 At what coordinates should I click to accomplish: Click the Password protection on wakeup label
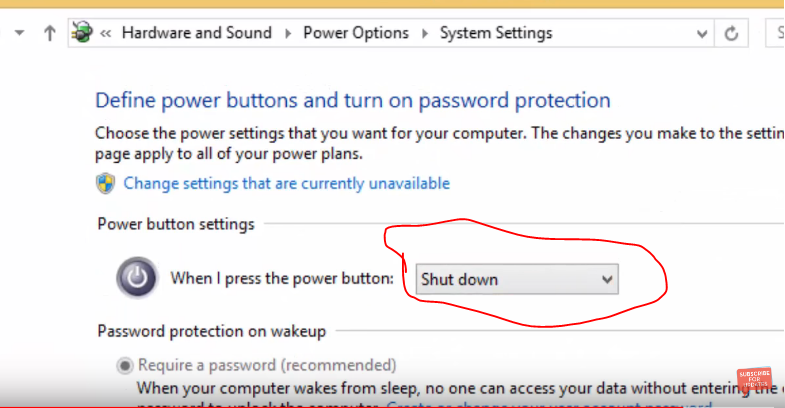point(211,331)
